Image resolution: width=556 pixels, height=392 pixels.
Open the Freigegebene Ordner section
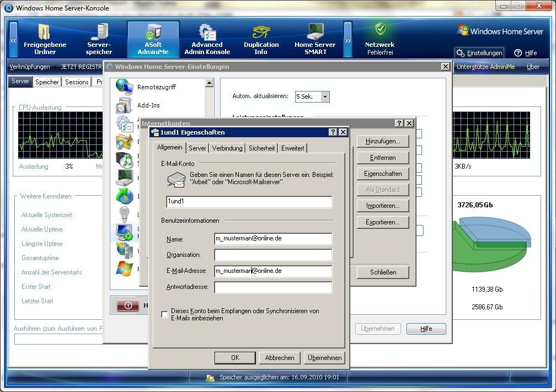click(45, 39)
